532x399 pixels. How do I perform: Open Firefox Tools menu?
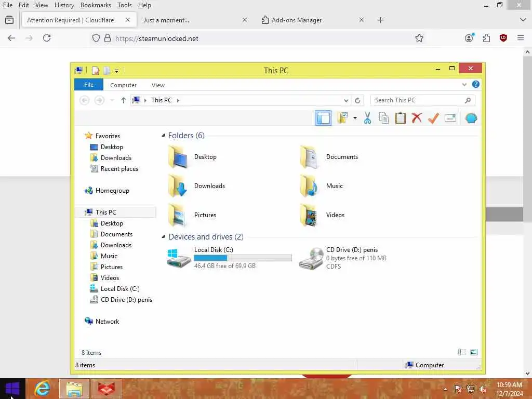(x=125, y=5)
